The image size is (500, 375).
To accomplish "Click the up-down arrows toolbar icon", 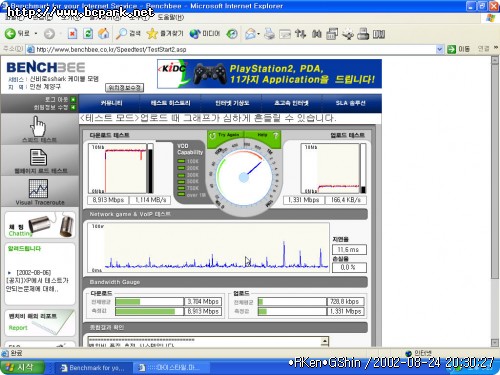I will click(x=300, y=34).
